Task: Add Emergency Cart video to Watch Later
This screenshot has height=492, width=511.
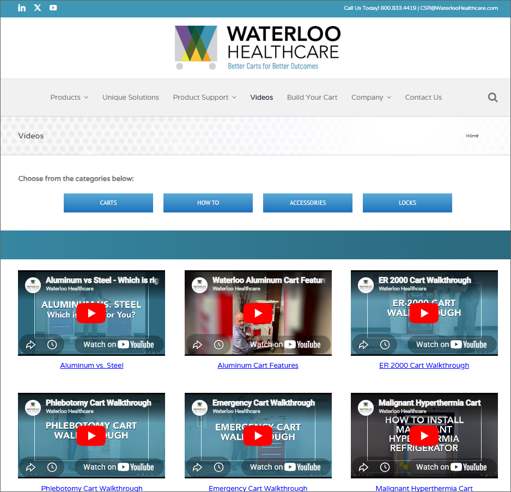Action: tap(219, 467)
